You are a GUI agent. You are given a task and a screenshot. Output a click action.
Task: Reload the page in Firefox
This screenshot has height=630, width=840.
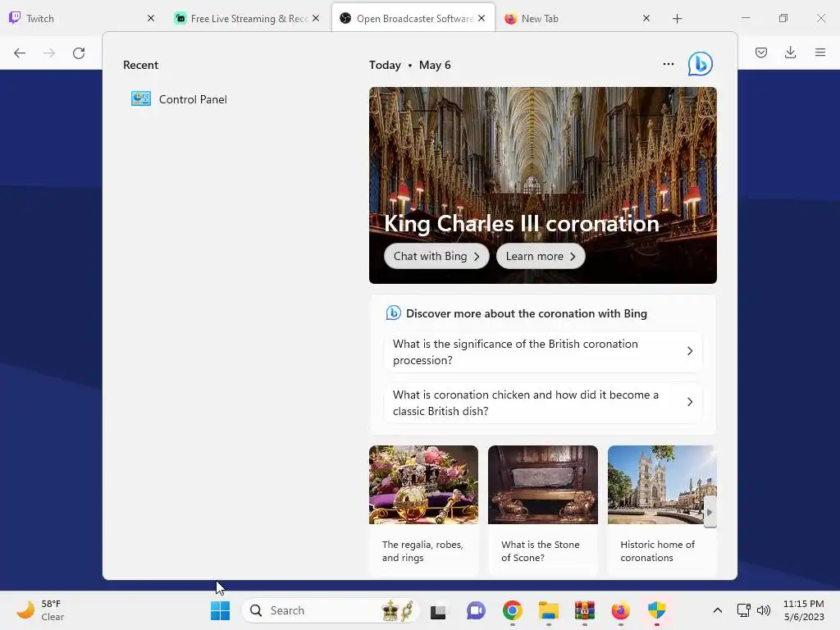point(79,53)
